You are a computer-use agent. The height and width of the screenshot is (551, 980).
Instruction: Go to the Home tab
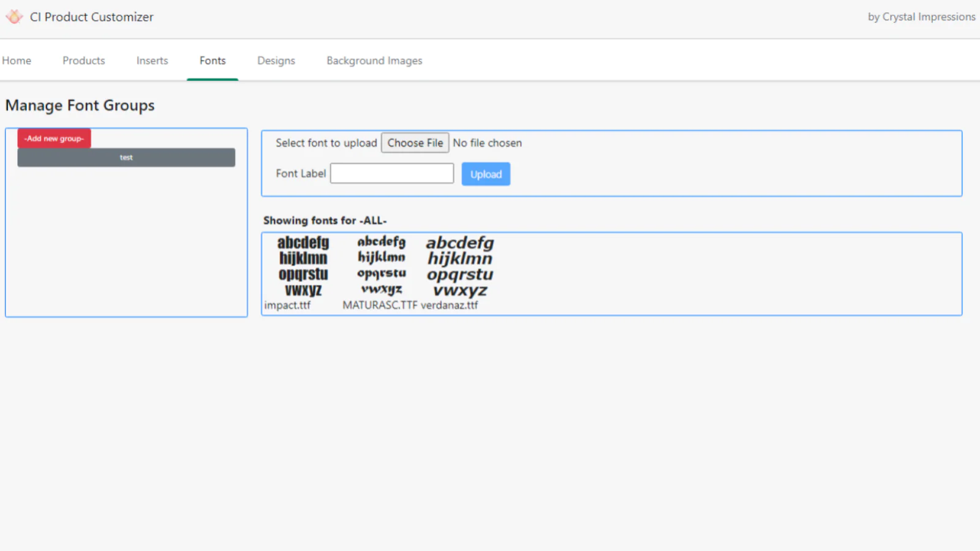point(17,61)
